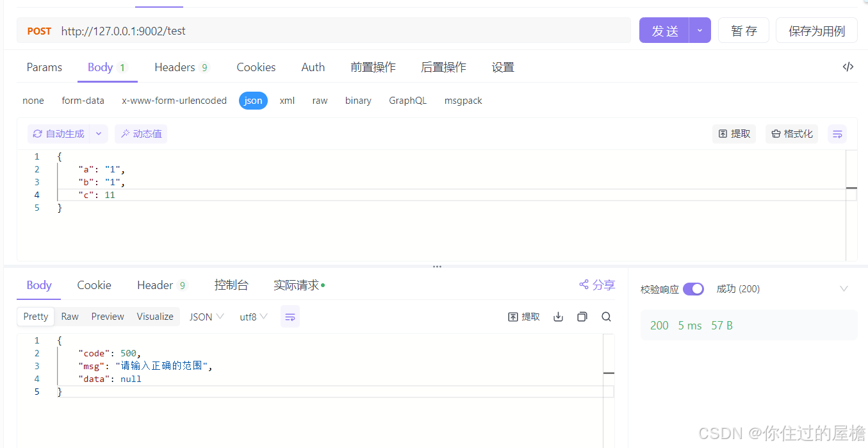
Task: Select x-www-form-urlencoded body type
Action: tap(174, 101)
